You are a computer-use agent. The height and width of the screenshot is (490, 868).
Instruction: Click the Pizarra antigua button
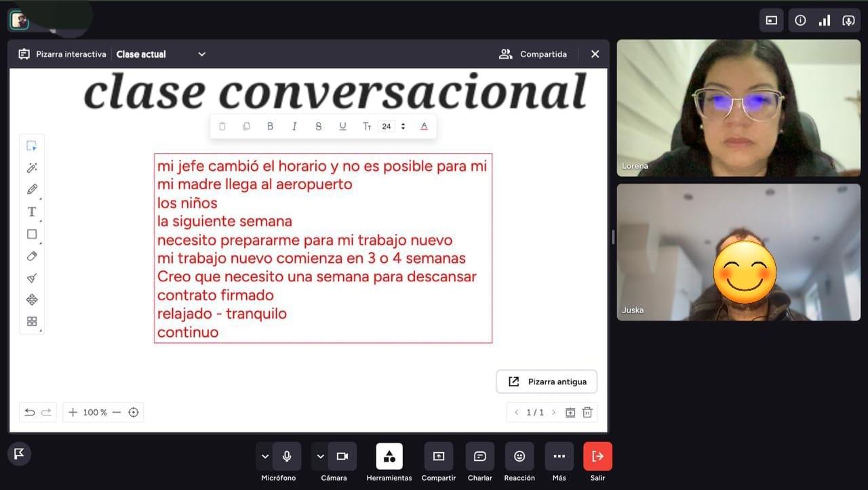547,382
